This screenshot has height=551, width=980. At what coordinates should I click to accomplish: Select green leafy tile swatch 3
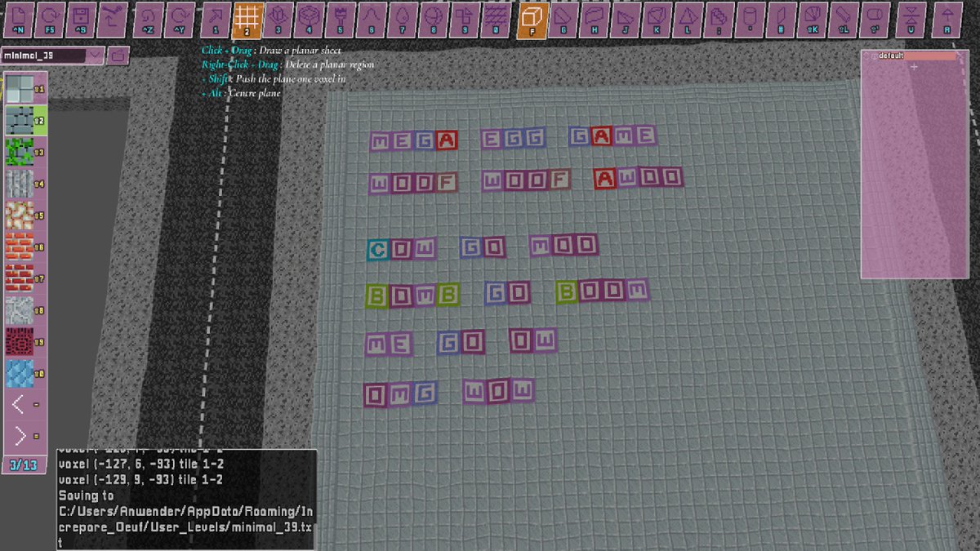pyautogui.click(x=20, y=152)
